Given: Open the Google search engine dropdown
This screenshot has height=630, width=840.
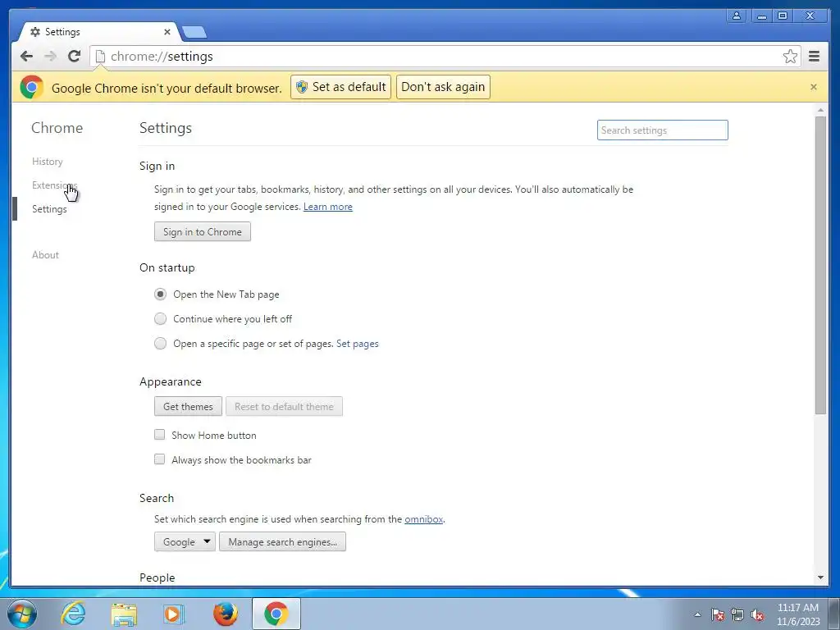Looking at the screenshot, I should click(185, 541).
